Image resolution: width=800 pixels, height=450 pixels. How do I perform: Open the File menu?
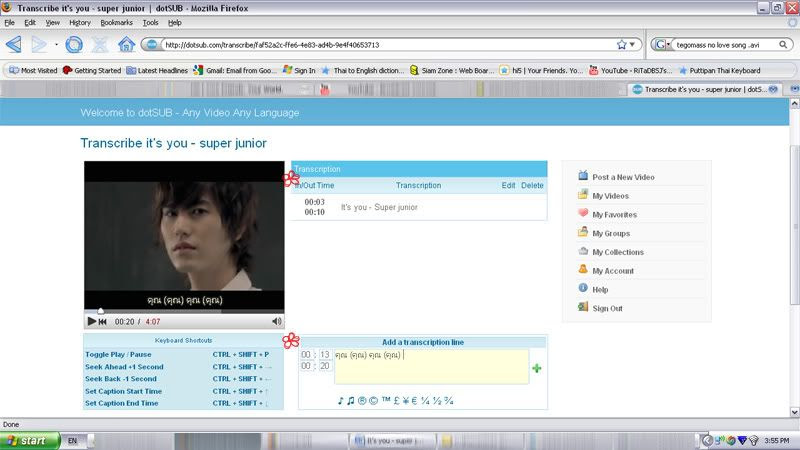[9, 22]
